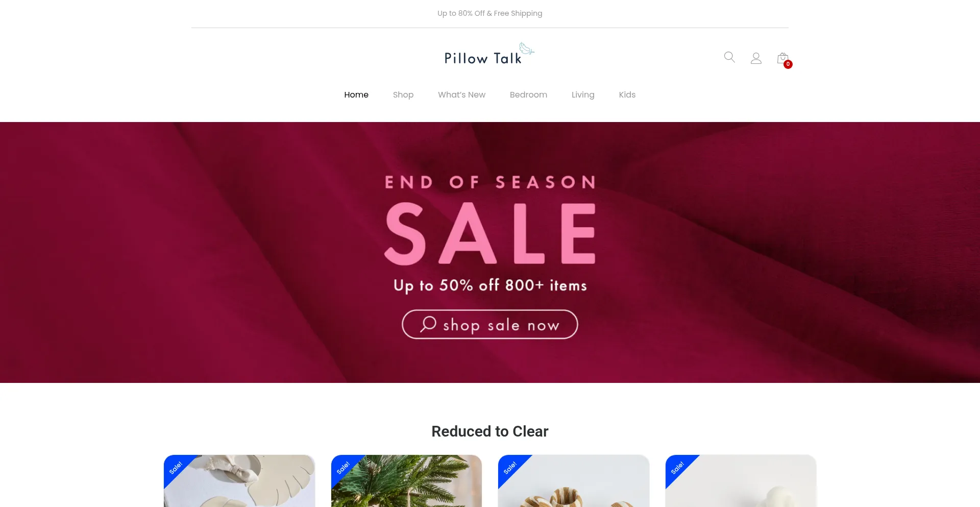Click the Sale! ribbon on fourth product

point(677,468)
